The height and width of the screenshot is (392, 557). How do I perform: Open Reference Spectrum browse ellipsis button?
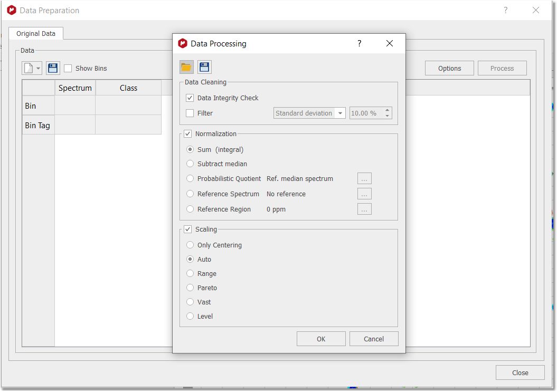pos(364,194)
